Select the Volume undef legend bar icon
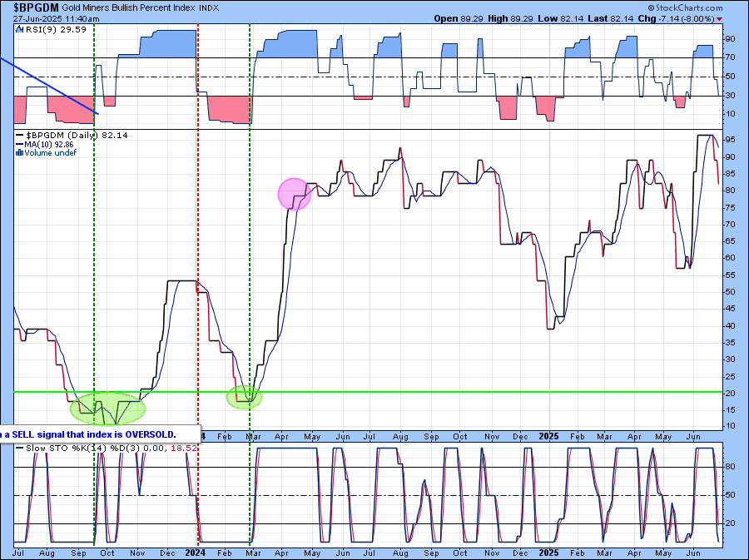This screenshot has width=749, height=560. click(x=20, y=152)
